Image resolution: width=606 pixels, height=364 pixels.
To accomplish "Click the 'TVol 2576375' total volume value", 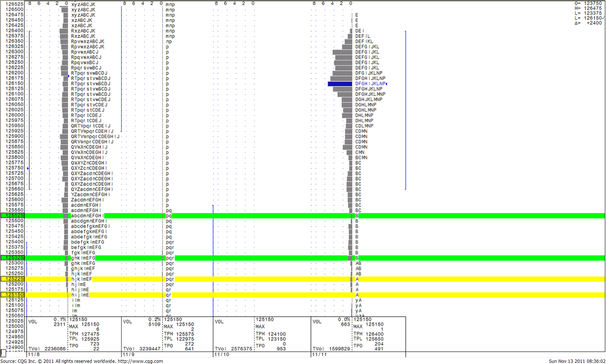I will (x=233, y=349).
